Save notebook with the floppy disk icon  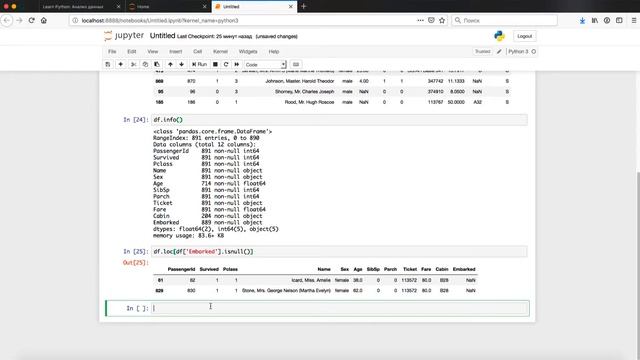(108, 64)
